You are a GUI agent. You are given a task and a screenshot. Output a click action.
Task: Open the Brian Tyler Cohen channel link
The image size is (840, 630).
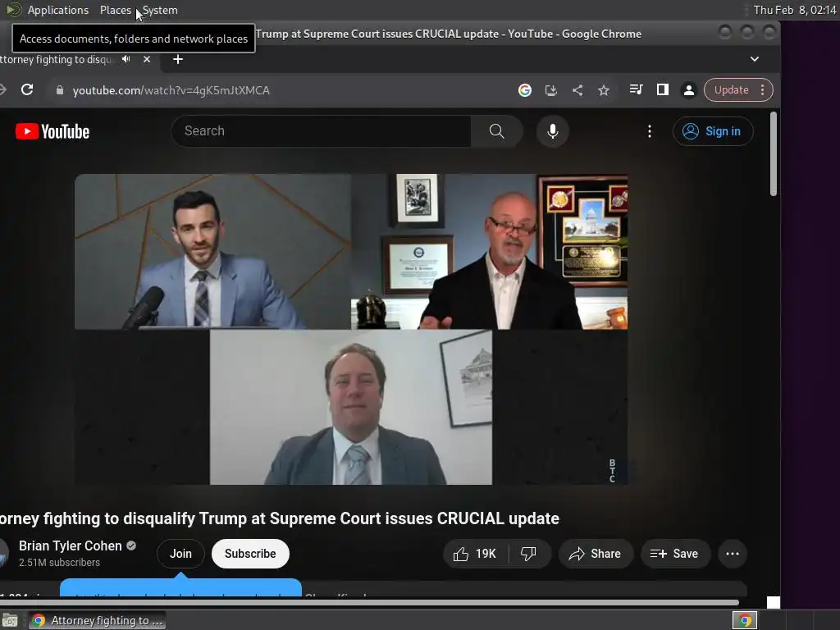(x=71, y=546)
